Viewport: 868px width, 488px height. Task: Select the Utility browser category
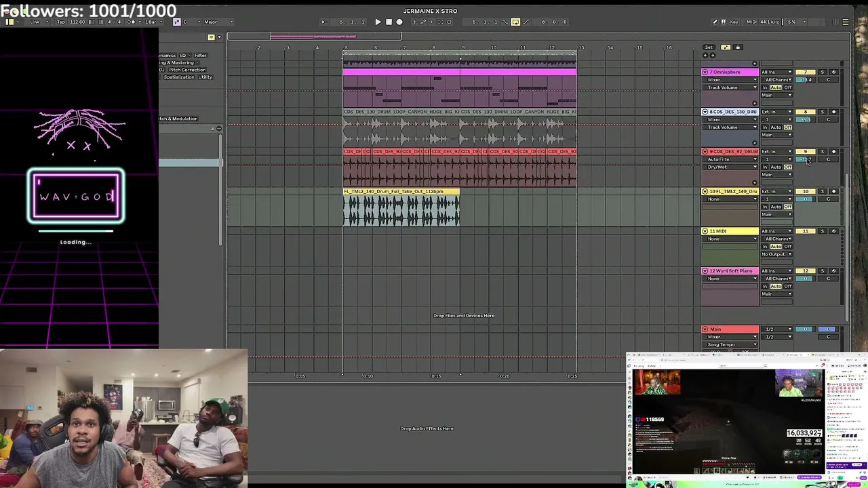pyautogui.click(x=205, y=77)
